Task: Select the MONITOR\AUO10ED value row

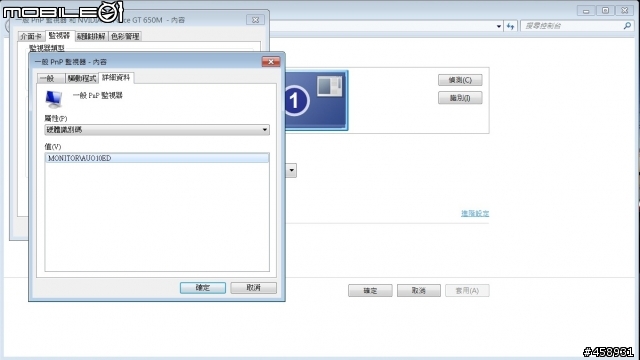Action: pos(157,158)
